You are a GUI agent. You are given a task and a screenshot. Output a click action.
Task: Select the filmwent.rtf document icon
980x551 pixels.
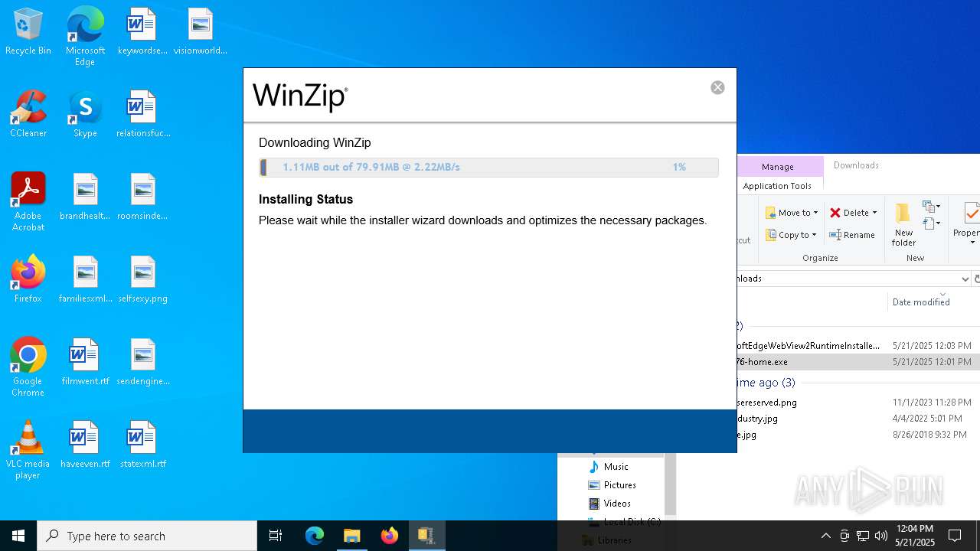tap(85, 363)
